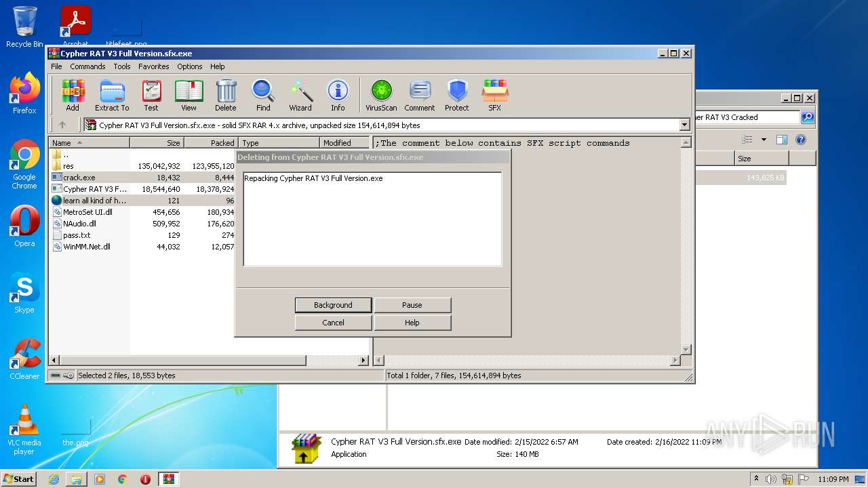Select the parent folder '..' entry

[x=142, y=155]
